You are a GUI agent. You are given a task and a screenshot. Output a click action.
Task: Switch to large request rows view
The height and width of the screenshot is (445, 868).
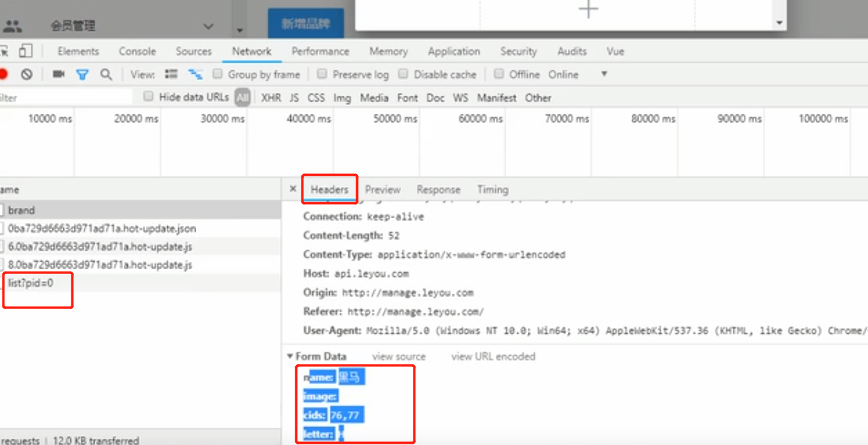click(172, 74)
